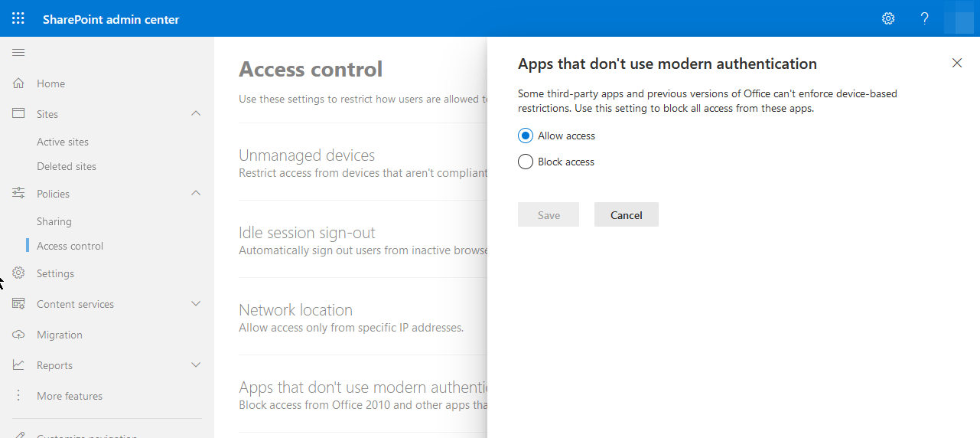This screenshot has height=438, width=980.
Task: Click the More features dots icon
Action: coord(19,396)
